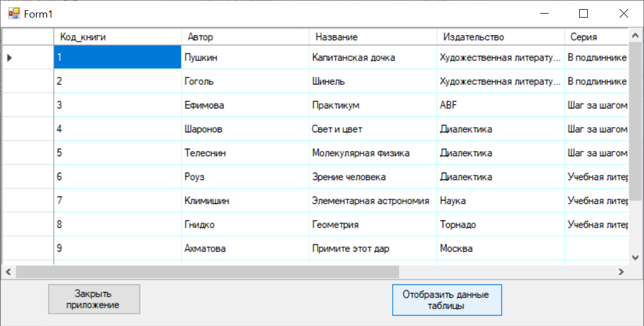The height and width of the screenshot is (326, 644).
Task: Click the vertical scrollbar down arrow
Action: point(635,257)
